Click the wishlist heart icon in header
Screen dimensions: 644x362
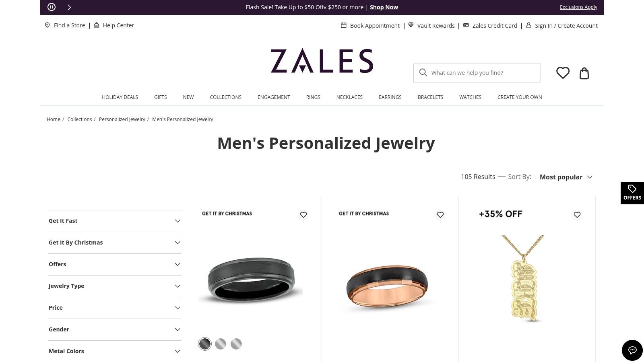[x=563, y=73]
